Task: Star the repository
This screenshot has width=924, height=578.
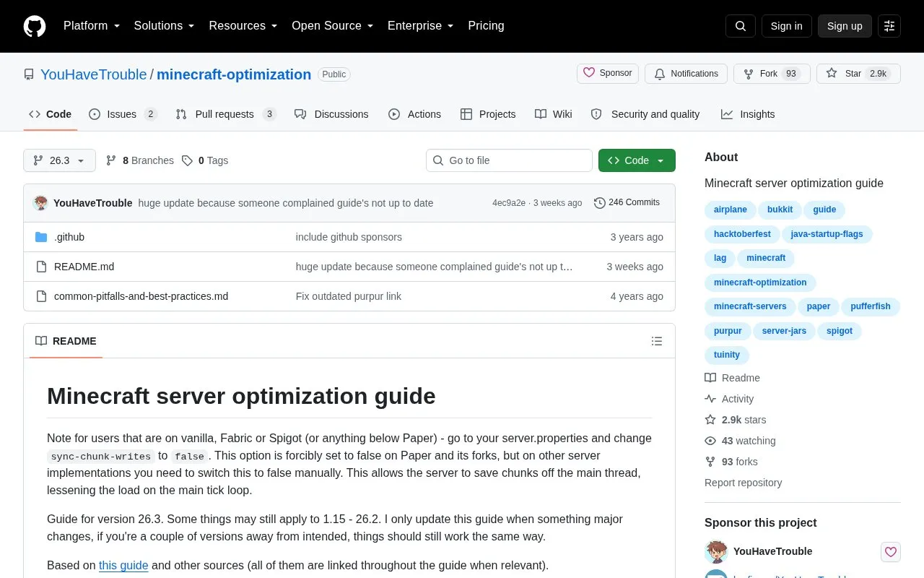Action: (x=858, y=74)
